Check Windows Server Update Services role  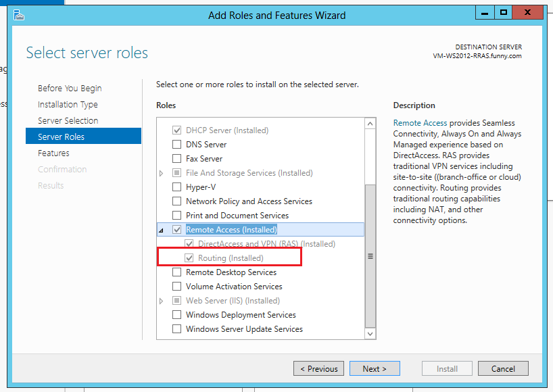[x=176, y=329]
